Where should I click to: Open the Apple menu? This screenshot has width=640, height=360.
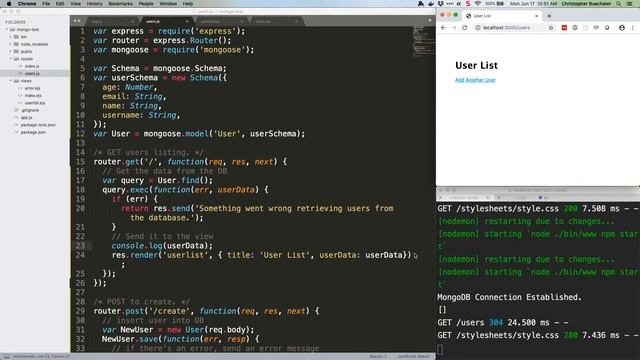pos(9,4)
